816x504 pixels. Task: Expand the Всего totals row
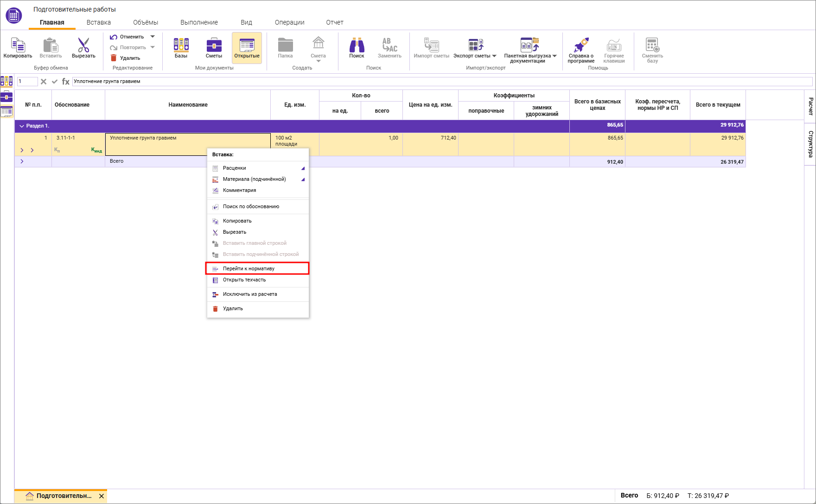[22, 161]
